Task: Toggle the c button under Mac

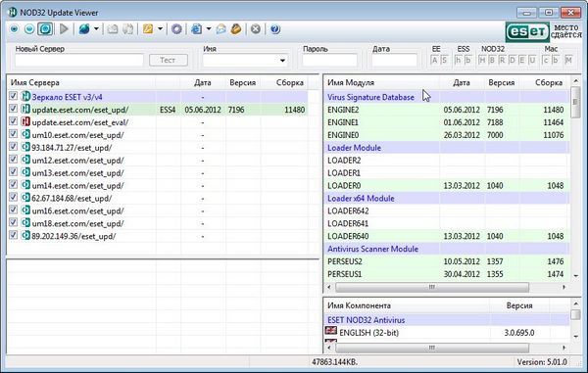Action: pos(546,60)
